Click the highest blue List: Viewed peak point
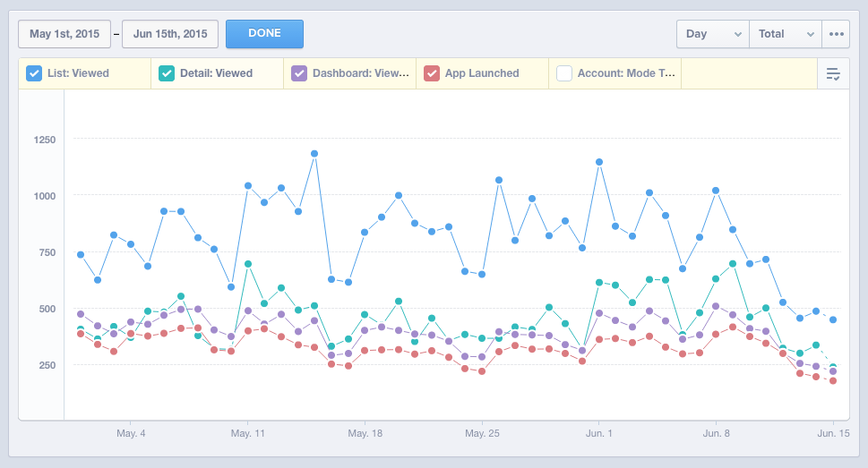 point(314,154)
